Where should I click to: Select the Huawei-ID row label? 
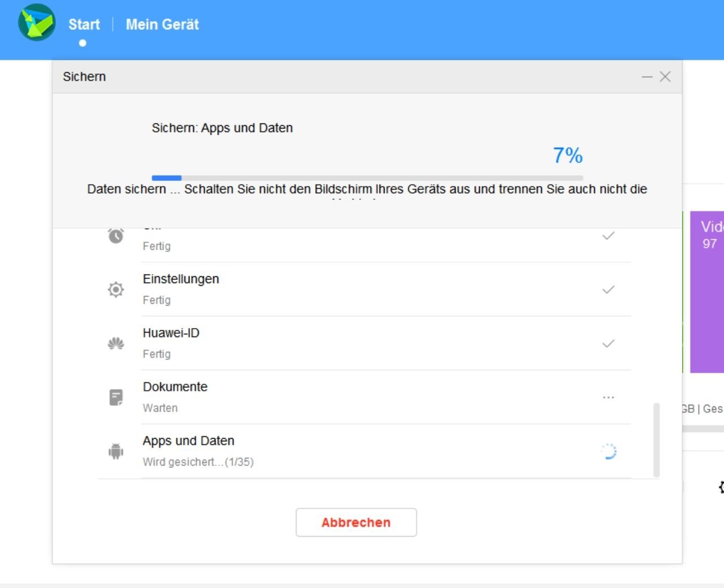point(171,333)
